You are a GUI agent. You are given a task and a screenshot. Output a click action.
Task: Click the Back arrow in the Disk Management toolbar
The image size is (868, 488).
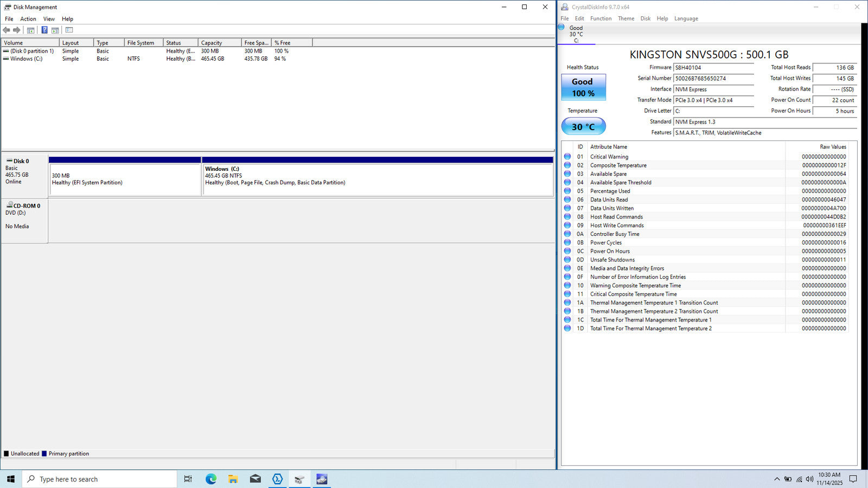click(x=7, y=30)
